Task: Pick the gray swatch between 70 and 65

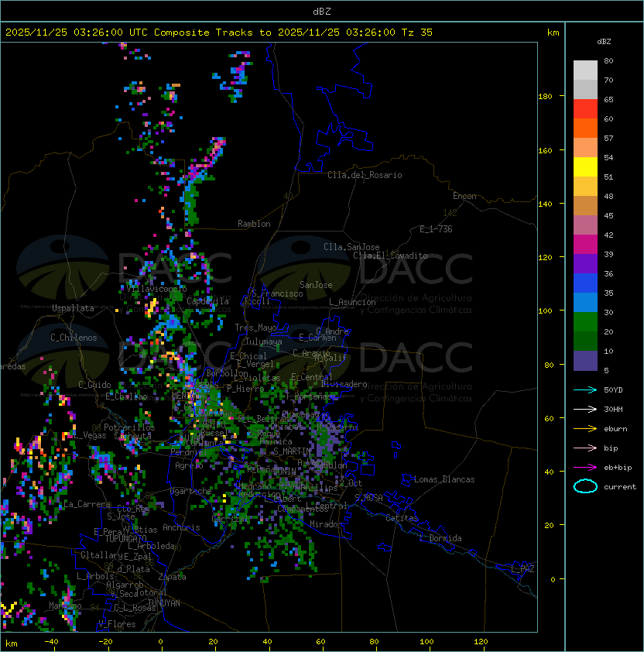Action: (585, 89)
